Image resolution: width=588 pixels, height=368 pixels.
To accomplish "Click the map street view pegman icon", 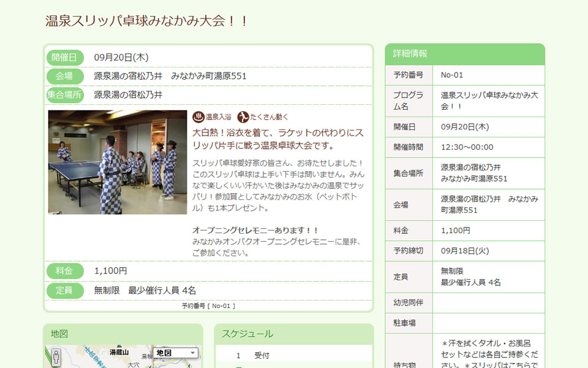I will pyautogui.click(x=56, y=357).
